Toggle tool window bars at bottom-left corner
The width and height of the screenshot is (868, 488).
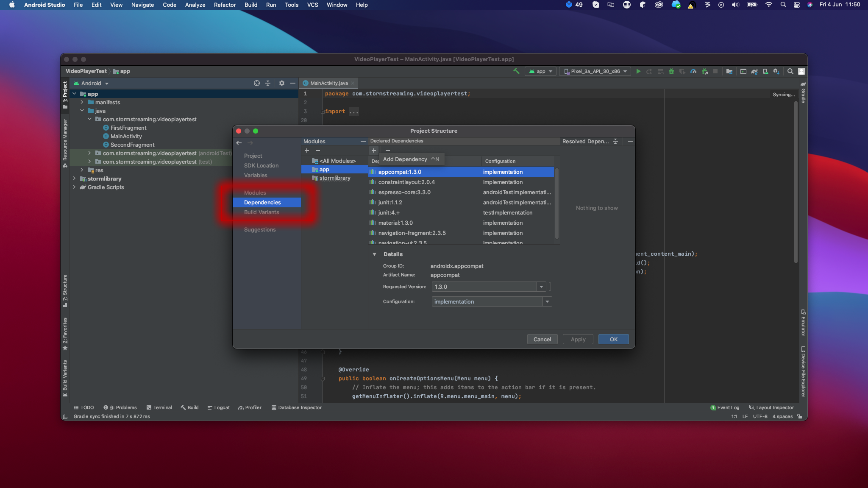[x=66, y=416]
